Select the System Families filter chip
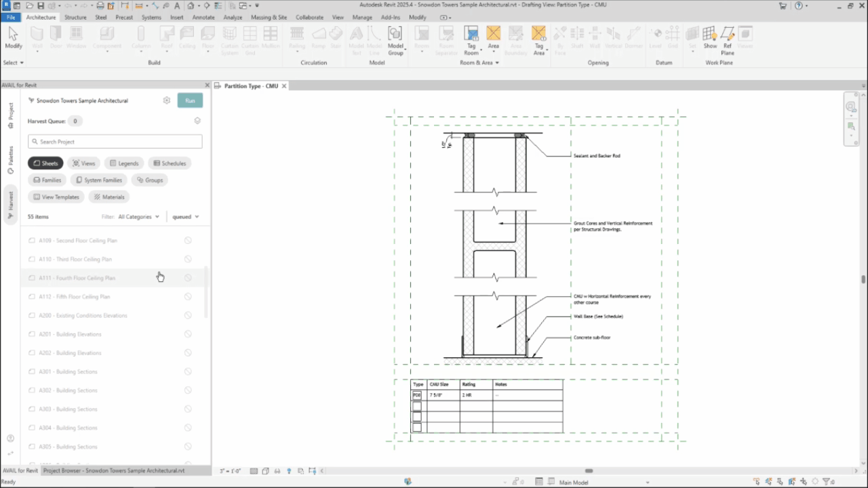 [x=99, y=180]
